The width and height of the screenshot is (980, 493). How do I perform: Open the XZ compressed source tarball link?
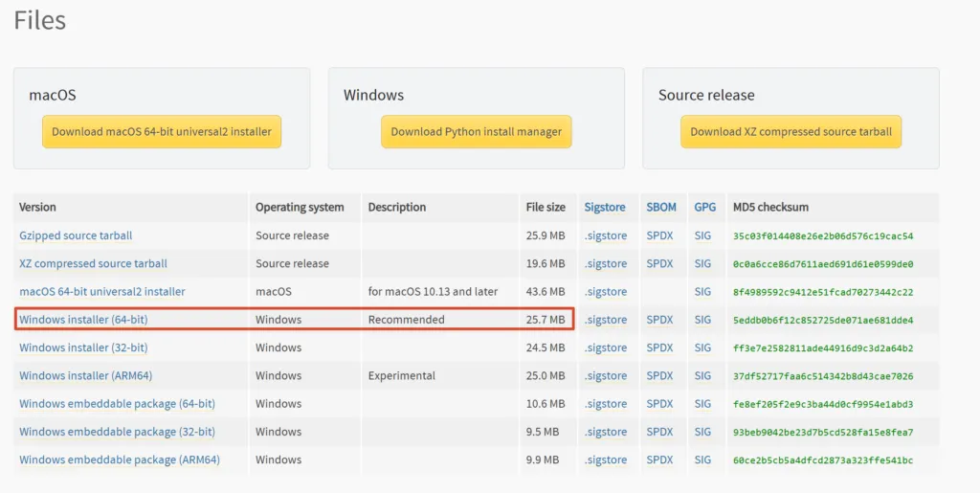click(93, 263)
